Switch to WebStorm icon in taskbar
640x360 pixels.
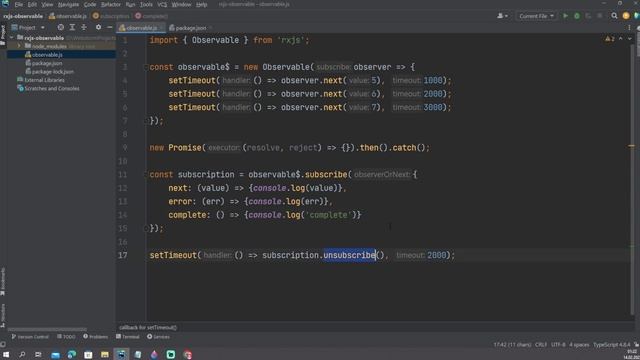pos(121,355)
